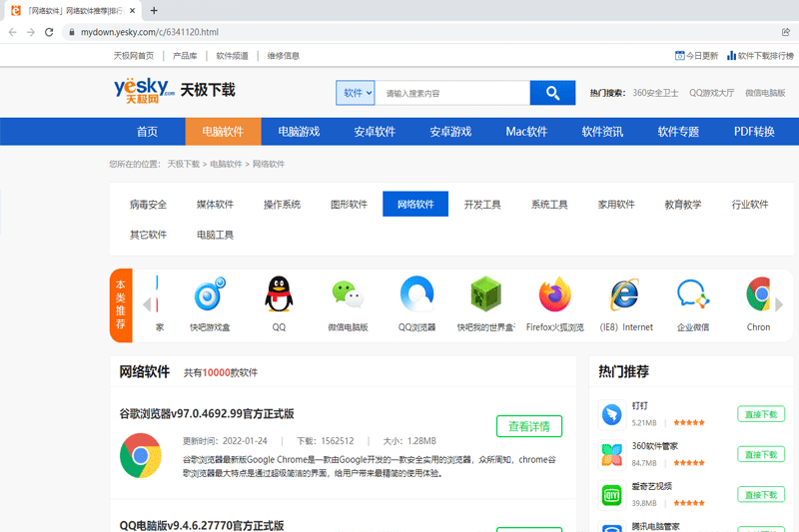The height and width of the screenshot is (532, 799).
Task: Reload the page with refresh icon
Action: pyautogui.click(x=49, y=32)
